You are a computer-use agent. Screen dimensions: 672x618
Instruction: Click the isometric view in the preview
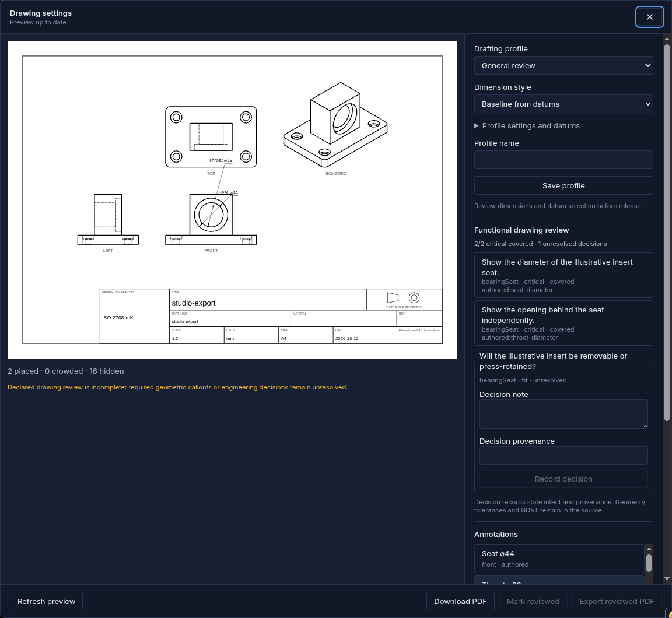pos(335,125)
